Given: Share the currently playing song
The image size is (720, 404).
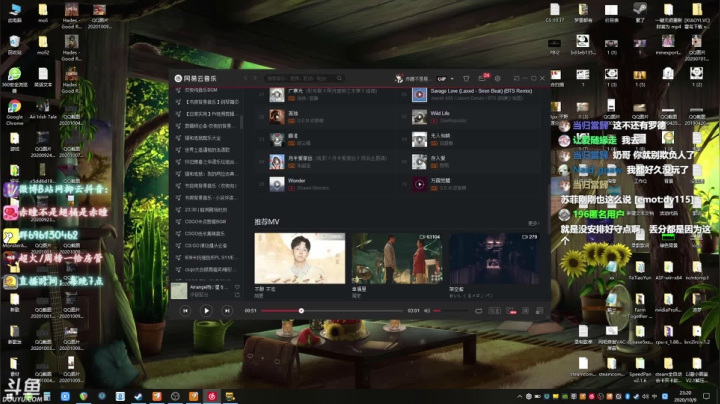Looking at the screenshot, I should tap(237, 295).
